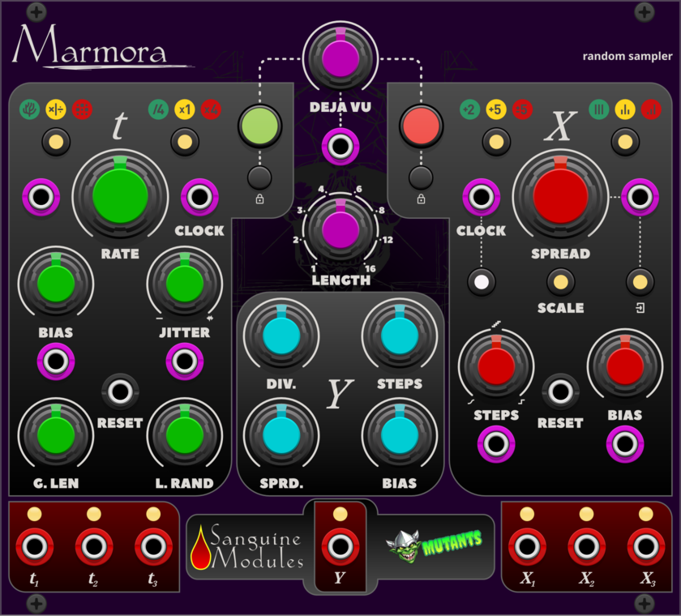Click the red ±5 voltage range icon
This screenshot has height=616, width=681.
[522, 109]
